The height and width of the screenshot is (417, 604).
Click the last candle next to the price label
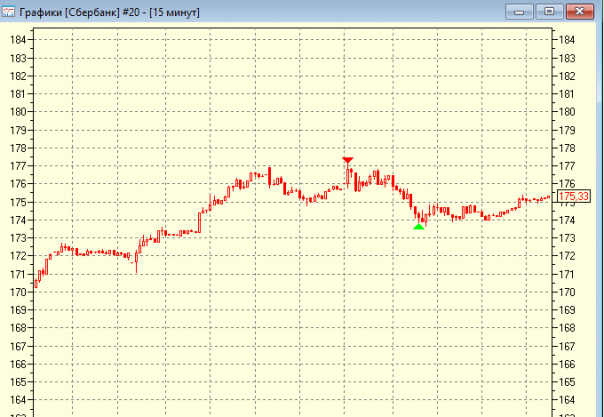549,197
